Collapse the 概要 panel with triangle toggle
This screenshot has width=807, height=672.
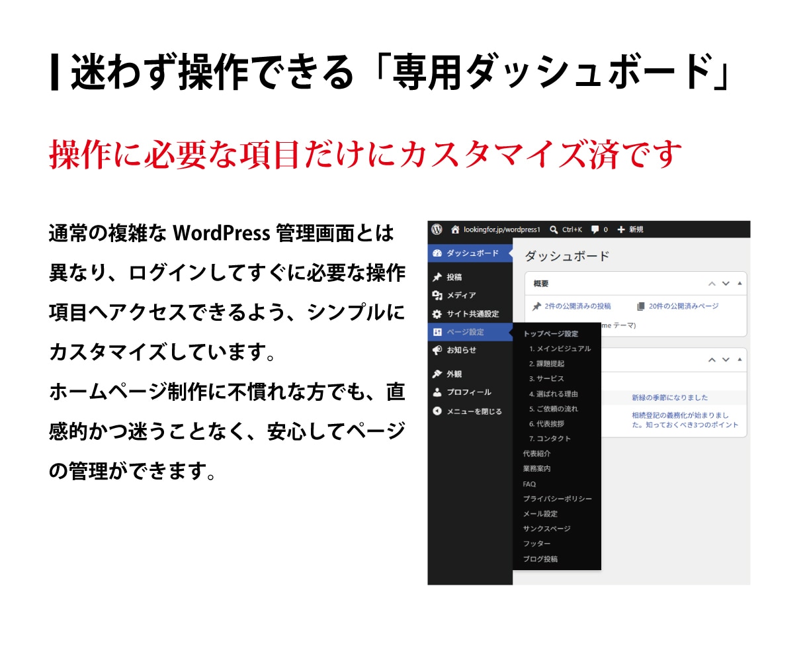pos(740,283)
